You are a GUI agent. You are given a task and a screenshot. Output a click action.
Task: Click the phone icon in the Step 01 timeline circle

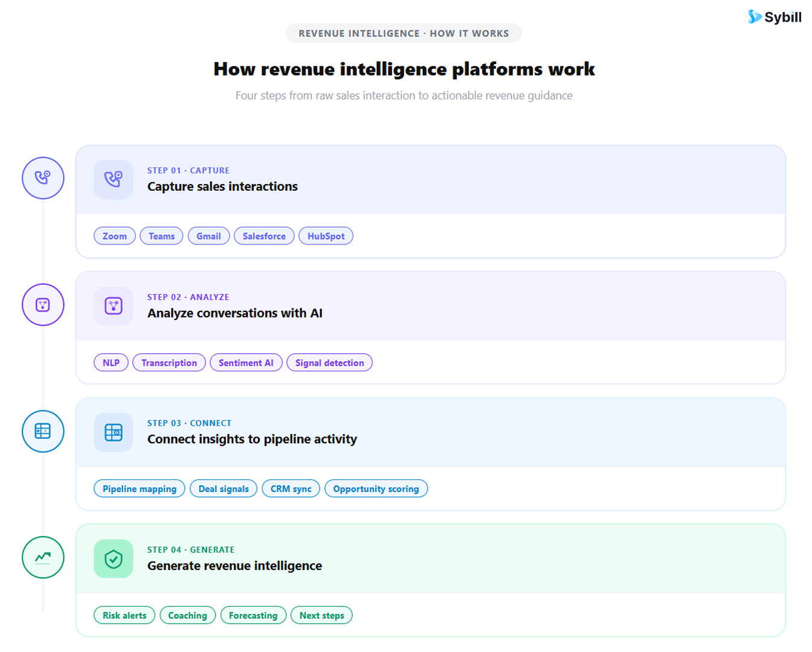pyautogui.click(x=42, y=177)
